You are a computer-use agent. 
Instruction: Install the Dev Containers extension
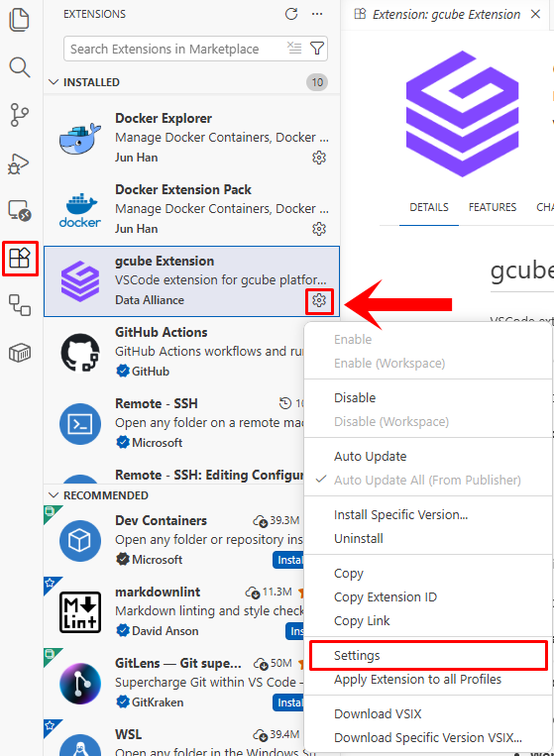tap(288, 560)
